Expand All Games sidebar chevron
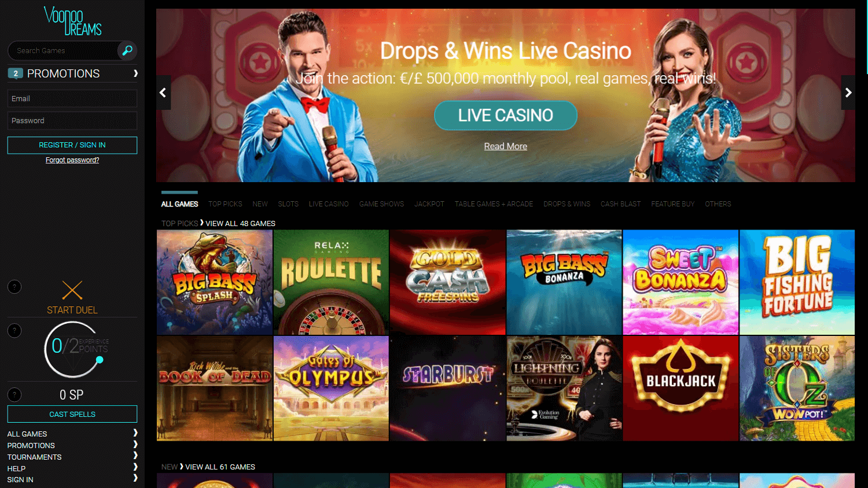868x488 pixels. coord(135,433)
